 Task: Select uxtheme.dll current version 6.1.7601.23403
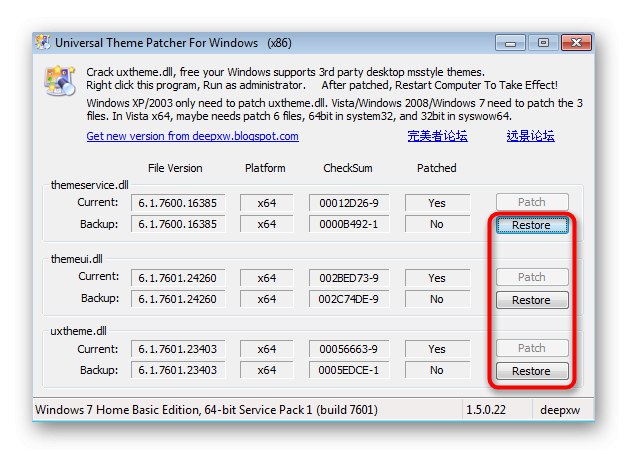coord(178,349)
